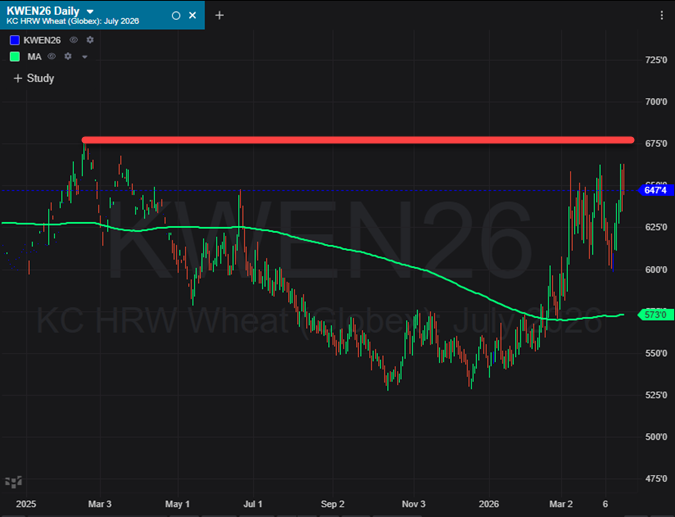Click the Nov 3 date axis label

coord(414,504)
